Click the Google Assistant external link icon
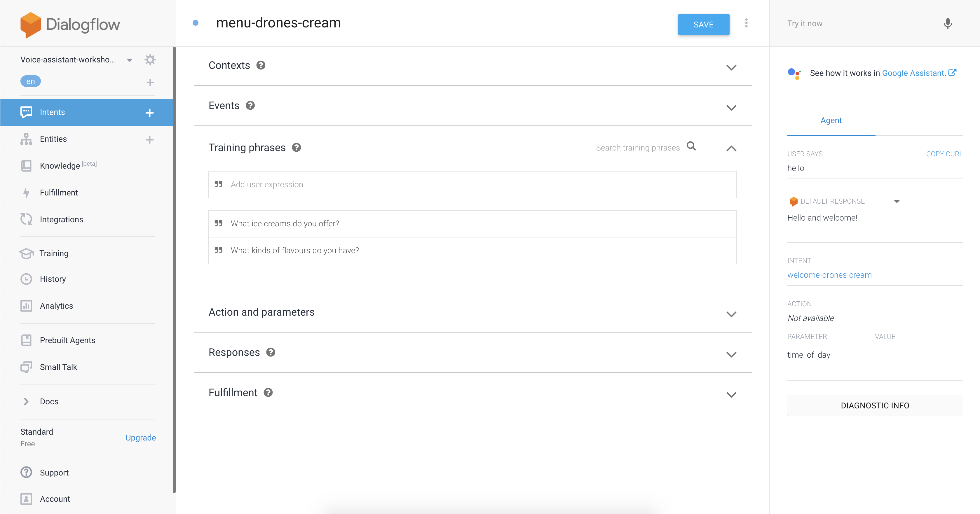Image resolution: width=980 pixels, height=514 pixels. click(x=952, y=73)
